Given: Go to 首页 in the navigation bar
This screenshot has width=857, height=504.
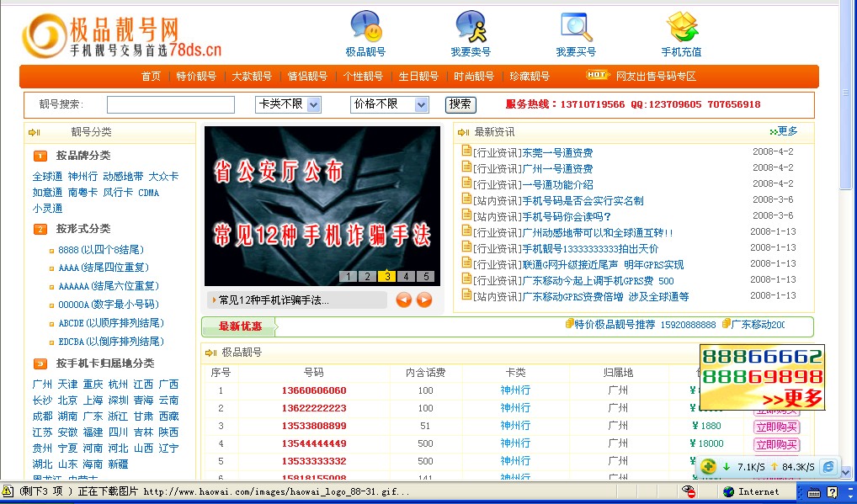Looking at the screenshot, I should 151,77.
